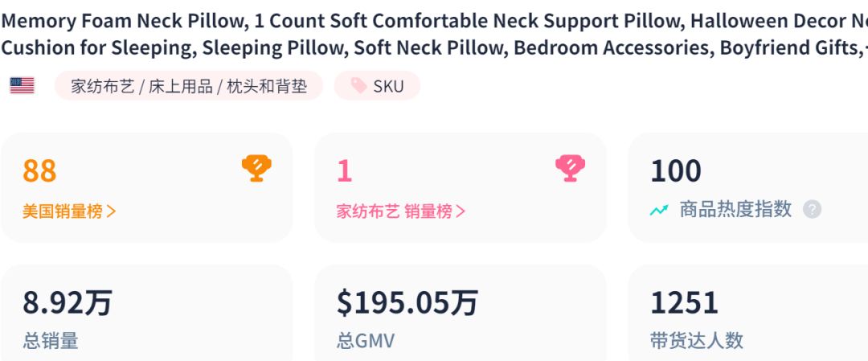This screenshot has height=361, width=868.
Task: Open the 家纺布艺 销量榜 ranking link
Action: click(401, 211)
